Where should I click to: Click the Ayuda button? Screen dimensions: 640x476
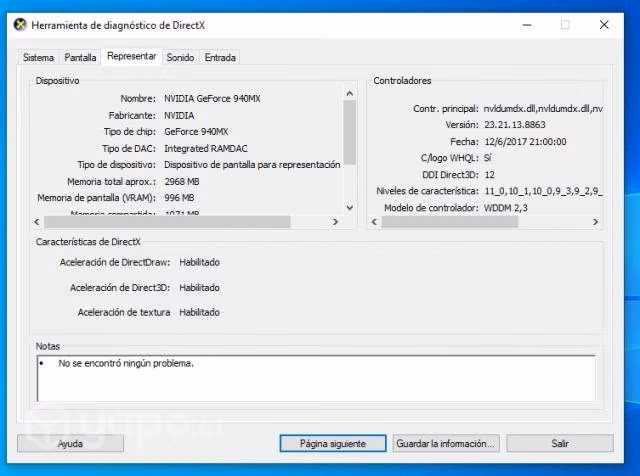70,443
